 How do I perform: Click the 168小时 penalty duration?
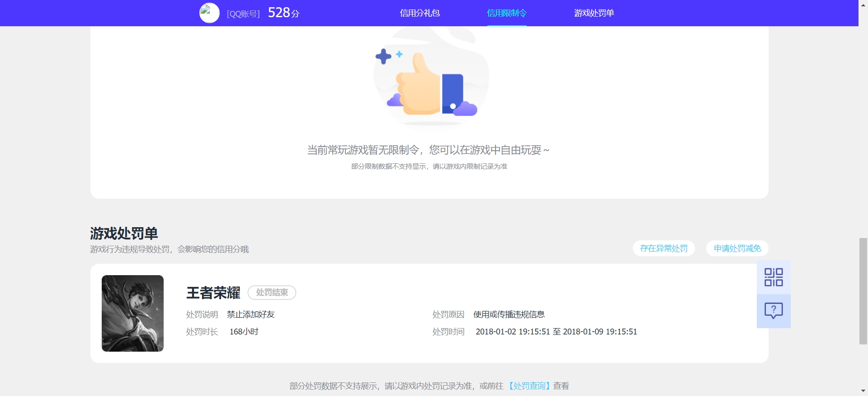pyautogui.click(x=244, y=332)
